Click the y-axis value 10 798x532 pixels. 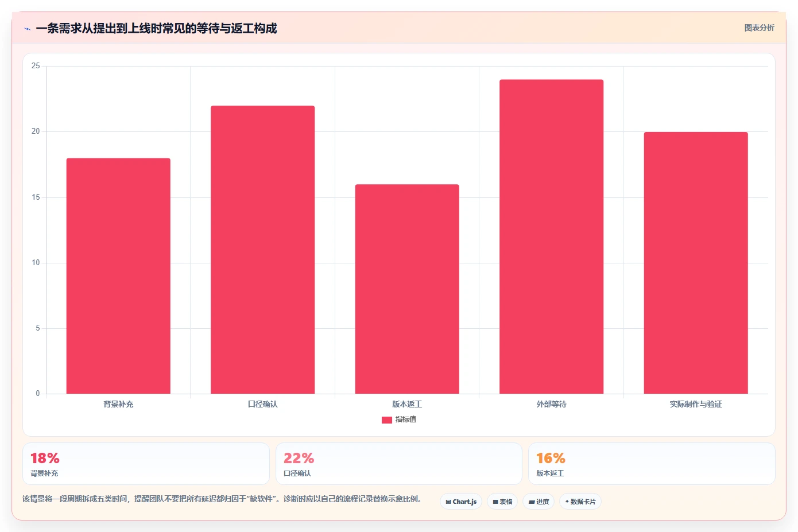[x=36, y=263]
